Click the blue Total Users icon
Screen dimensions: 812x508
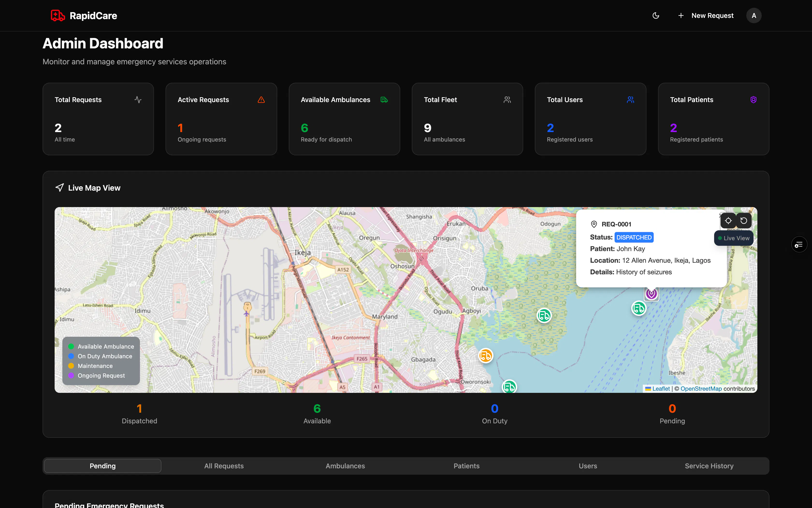point(630,99)
